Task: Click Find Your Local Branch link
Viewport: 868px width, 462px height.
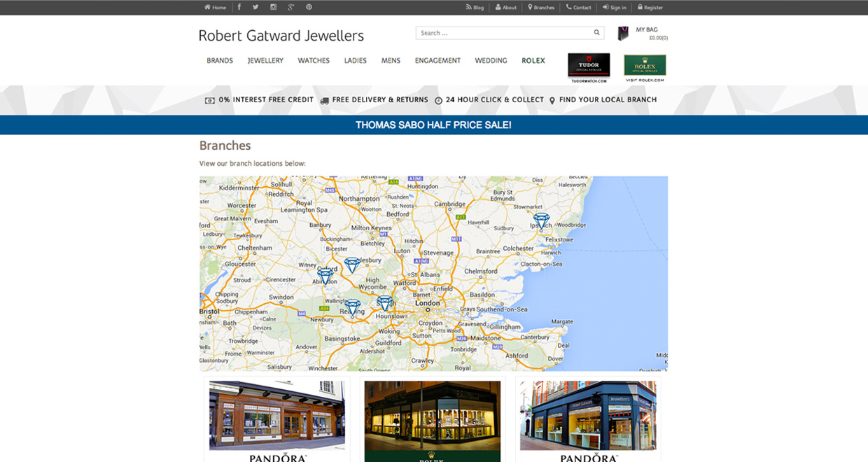Action: pos(603,100)
